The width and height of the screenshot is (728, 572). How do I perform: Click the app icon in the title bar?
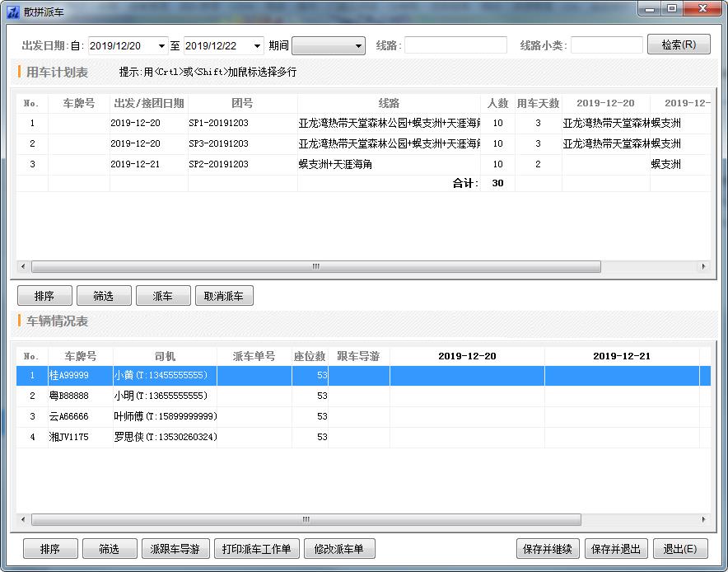(x=13, y=12)
